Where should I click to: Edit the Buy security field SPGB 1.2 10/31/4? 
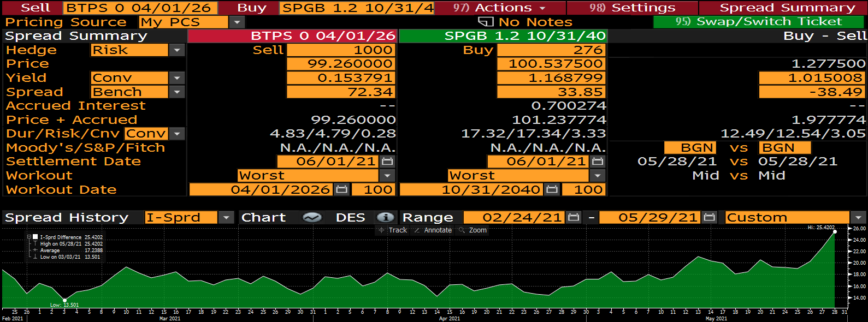pyautogui.click(x=357, y=8)
